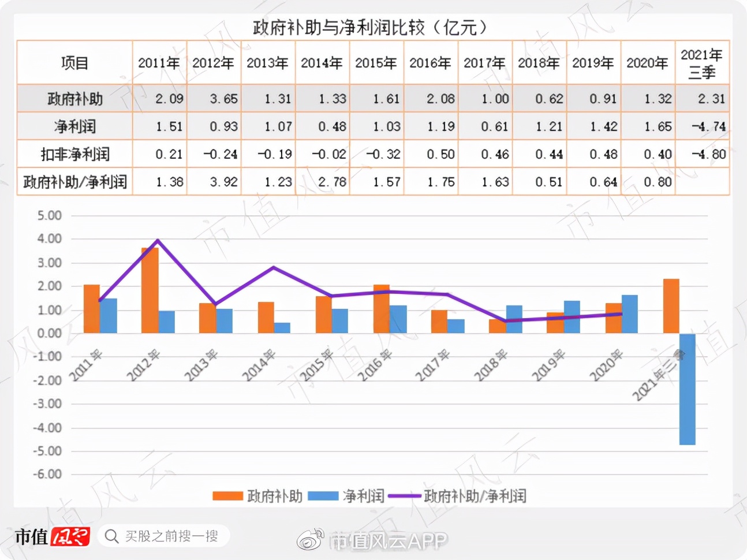Select the 扣非净利润 row label
This screenshot has width=747, height=560.
[74, 154]
